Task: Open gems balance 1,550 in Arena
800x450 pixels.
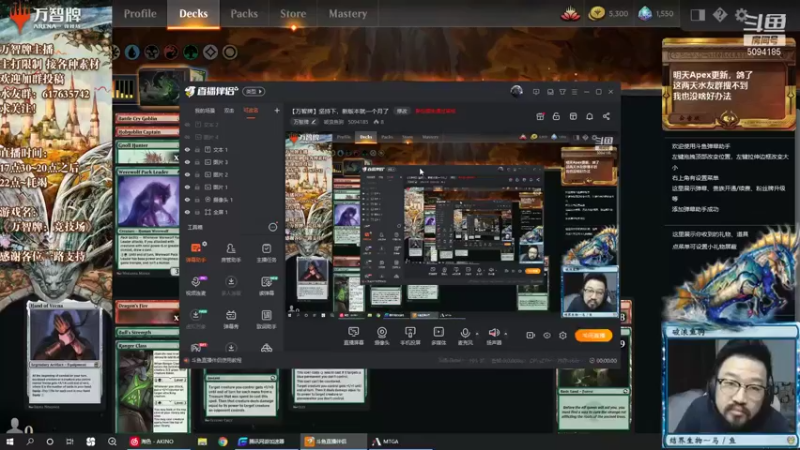Action: 656,14
